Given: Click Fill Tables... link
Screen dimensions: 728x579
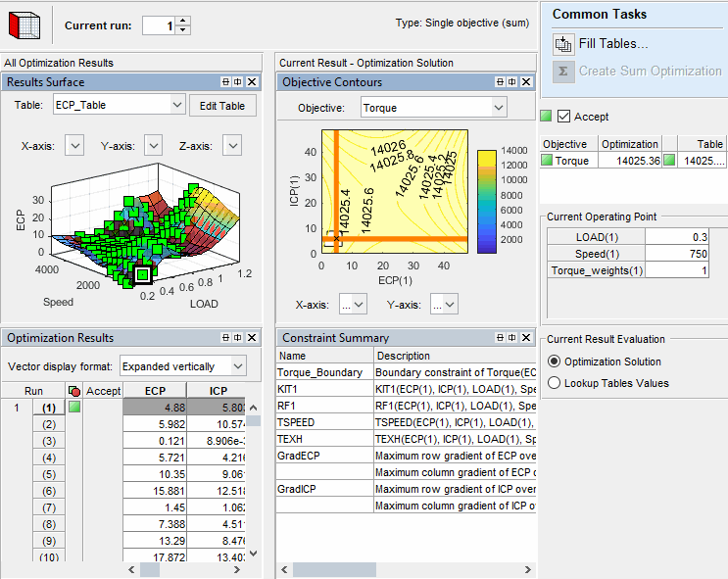Looking at the screenshot, I should (613, 44).
